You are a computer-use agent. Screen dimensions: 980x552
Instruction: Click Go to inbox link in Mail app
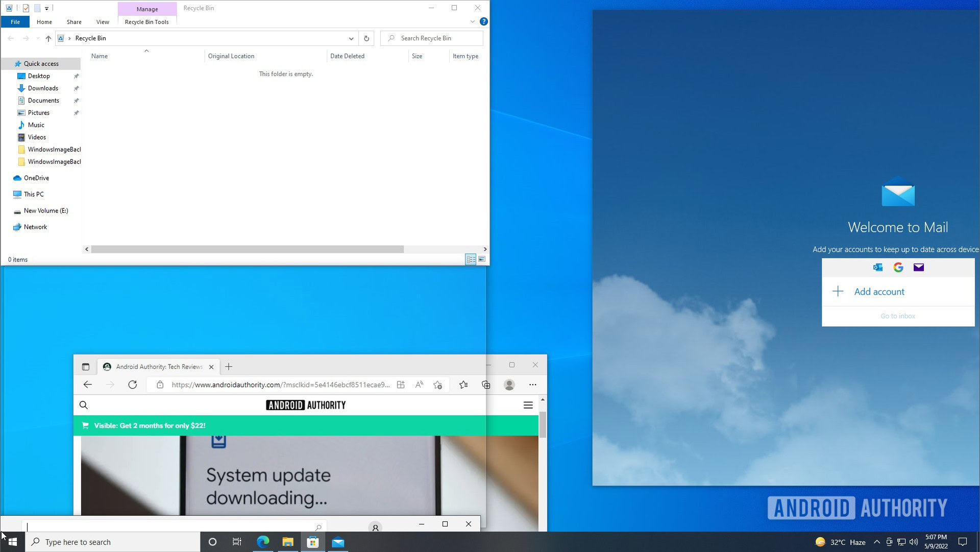point(897,316)
